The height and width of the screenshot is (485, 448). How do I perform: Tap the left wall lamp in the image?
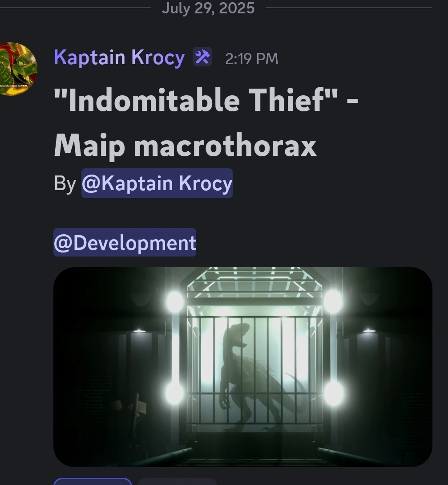pyautogui.click(x=139, y=331)
